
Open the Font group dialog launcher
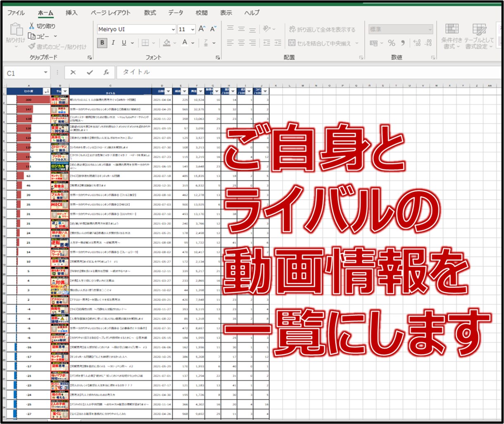pos(218,58)
